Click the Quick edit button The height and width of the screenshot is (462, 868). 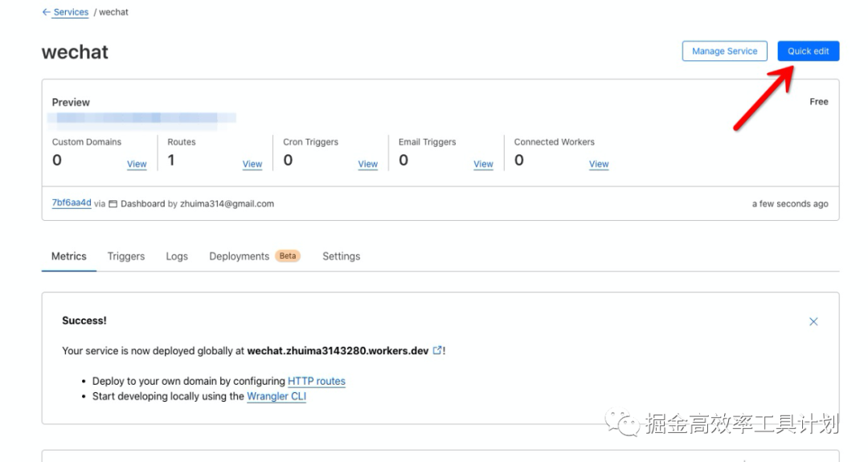click(x=808, y=51)
